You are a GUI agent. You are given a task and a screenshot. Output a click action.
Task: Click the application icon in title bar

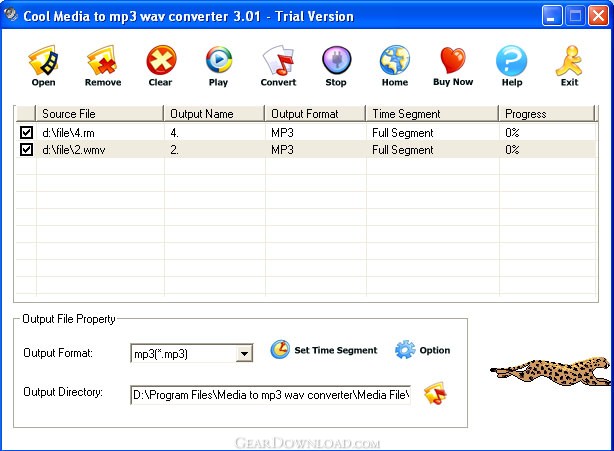point(11,15)
